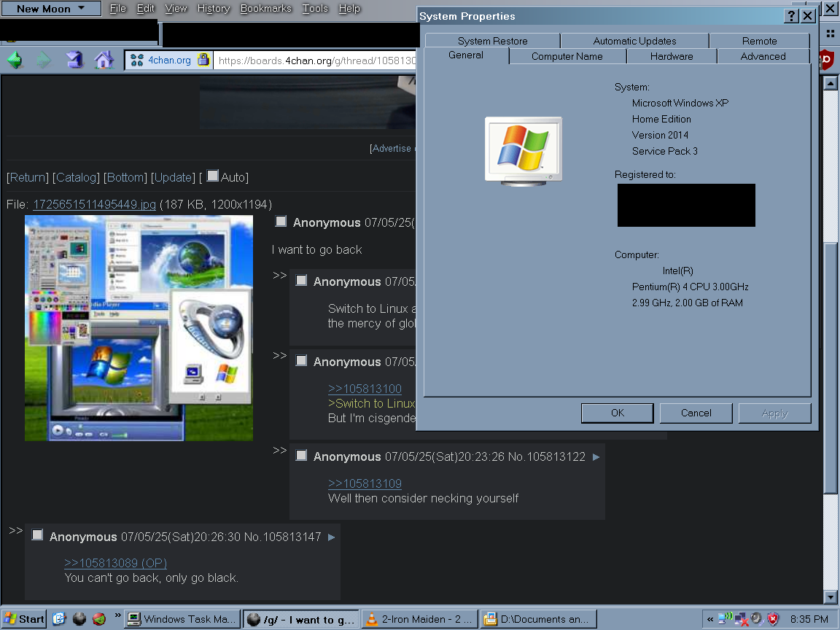Select the /g/ I want to go taskbar button

(301, 619)
